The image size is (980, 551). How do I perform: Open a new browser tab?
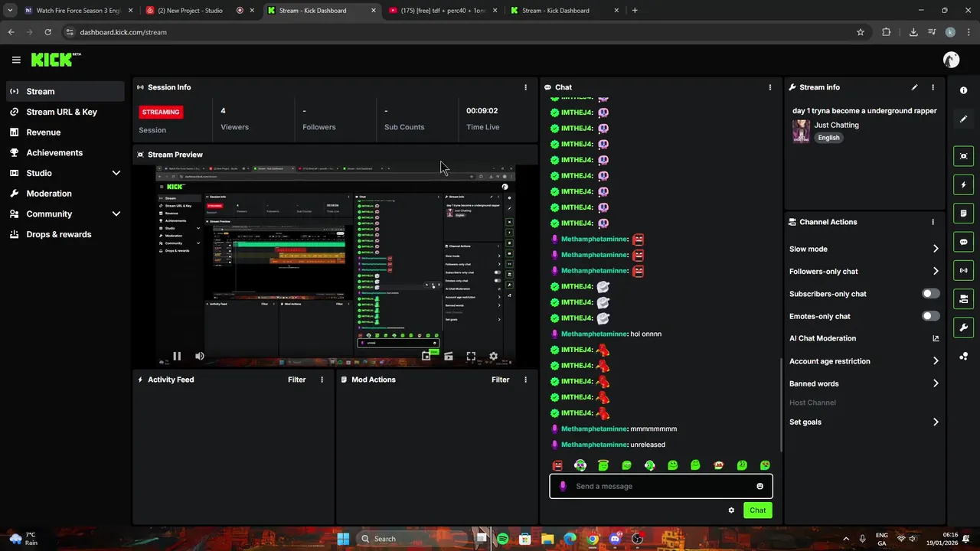click(x=635, y=11)
